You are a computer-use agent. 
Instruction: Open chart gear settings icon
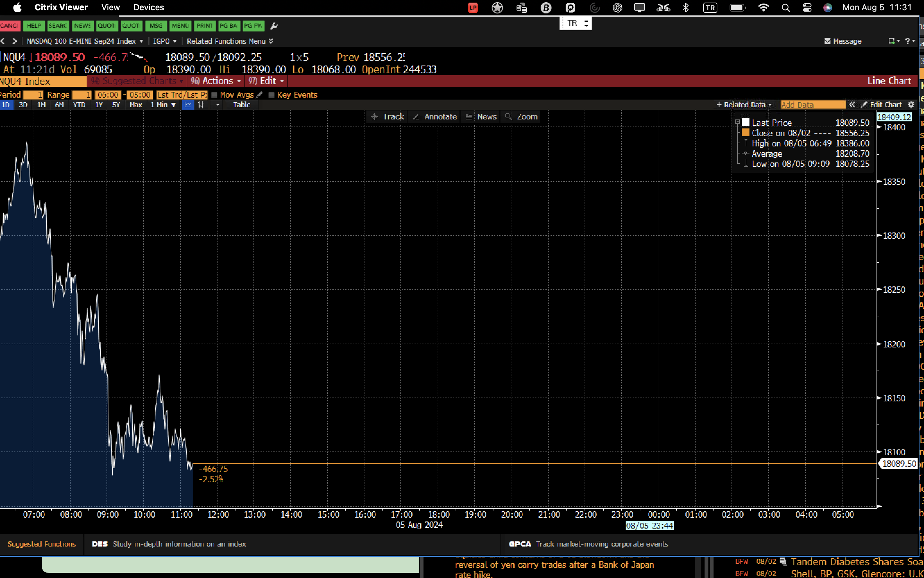pyautogui.click(x=911, y=105)
